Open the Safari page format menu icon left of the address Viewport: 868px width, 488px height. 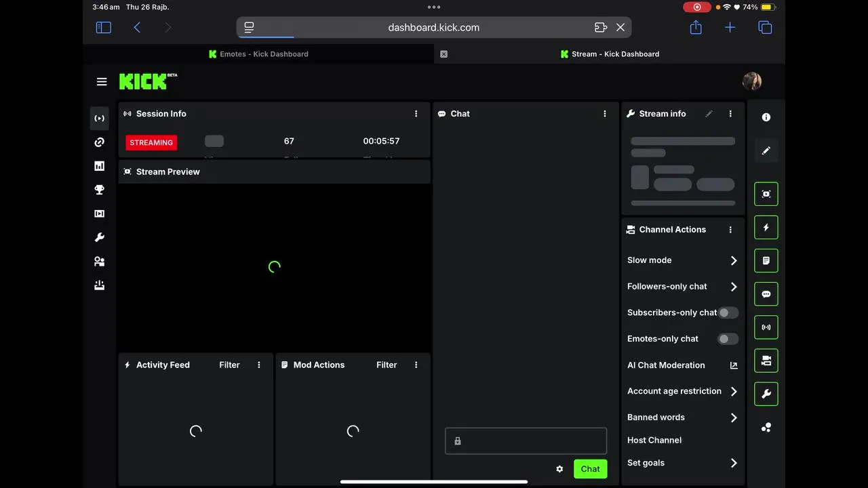pos(250,28)
